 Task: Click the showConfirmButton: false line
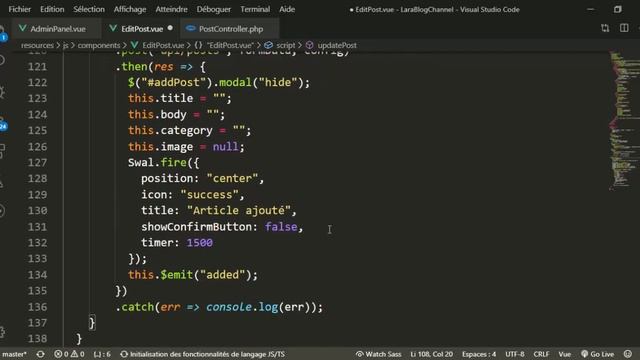click(222, 227)
